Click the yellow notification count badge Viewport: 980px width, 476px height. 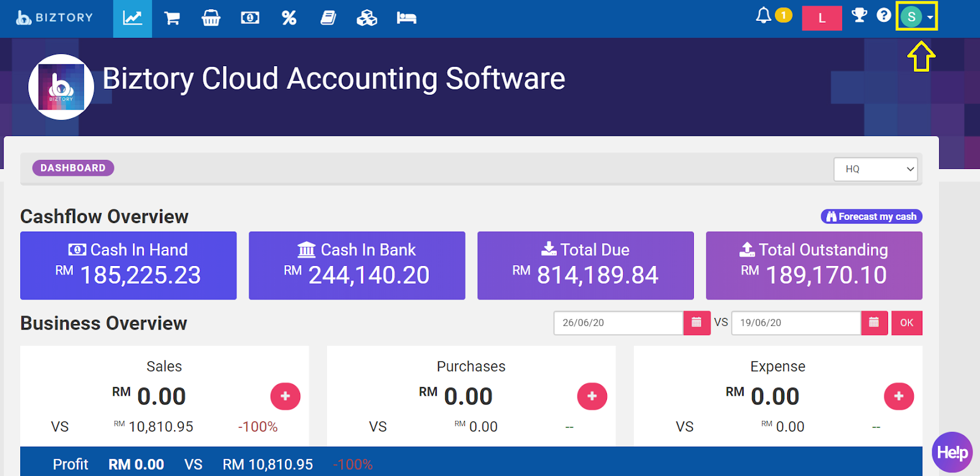click(x=783, y=15)
